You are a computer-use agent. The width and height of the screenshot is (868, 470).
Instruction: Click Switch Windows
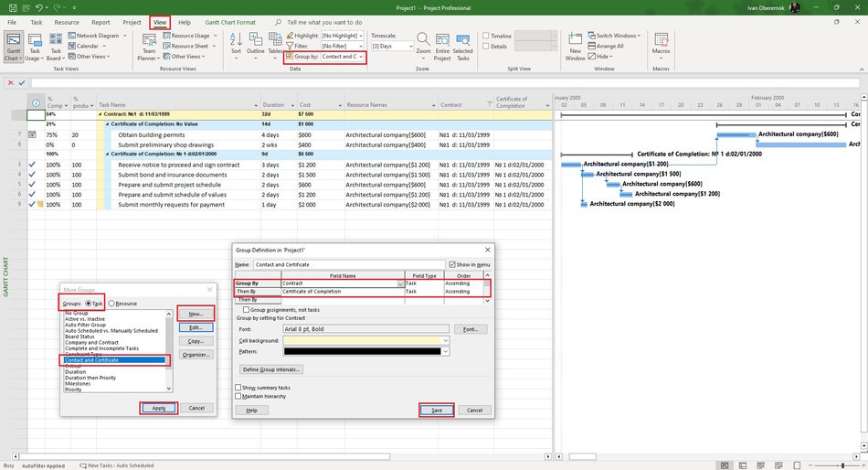tap(614, 36)
